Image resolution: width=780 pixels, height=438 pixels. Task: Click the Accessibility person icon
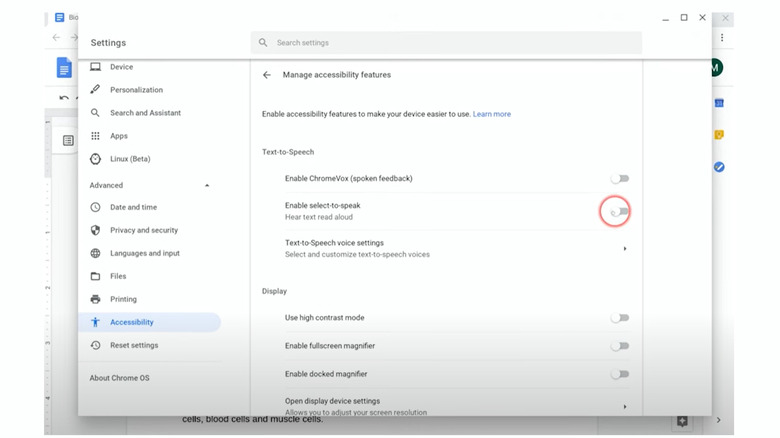(95, 322)
